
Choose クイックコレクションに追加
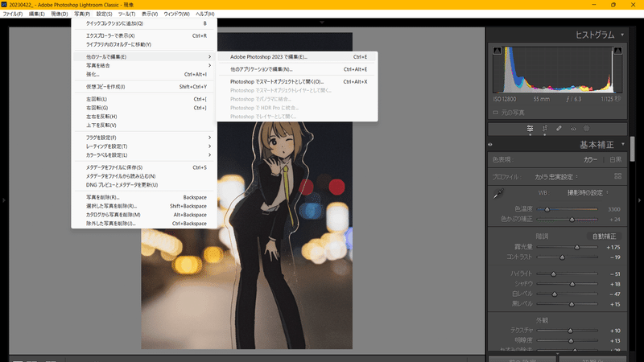coord(144,23)
